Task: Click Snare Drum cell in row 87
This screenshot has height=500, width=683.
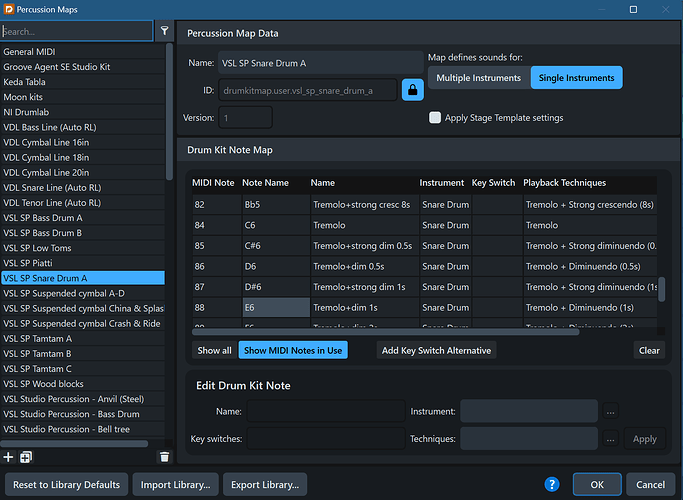Action: (445, 287)
